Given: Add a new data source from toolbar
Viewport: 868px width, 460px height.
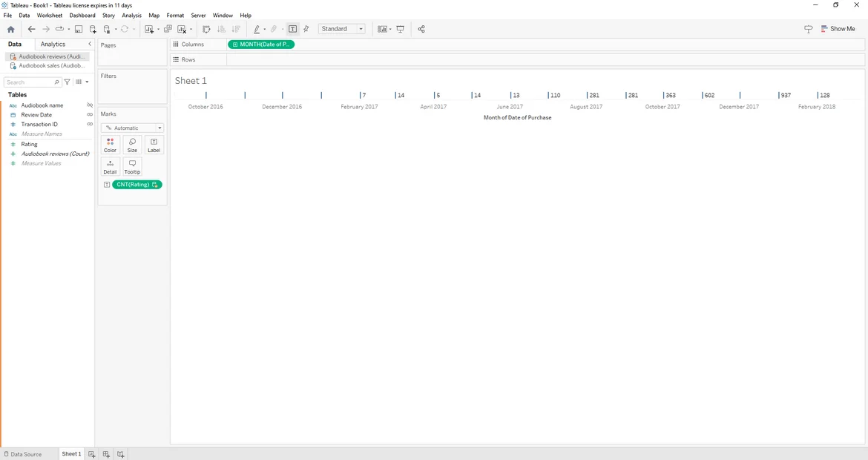Looking at the screenshot, I should click(x=93, y=30).
